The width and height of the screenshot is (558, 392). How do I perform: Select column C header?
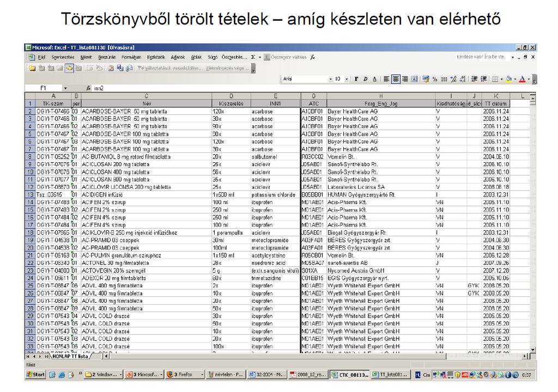click(146, 96)
